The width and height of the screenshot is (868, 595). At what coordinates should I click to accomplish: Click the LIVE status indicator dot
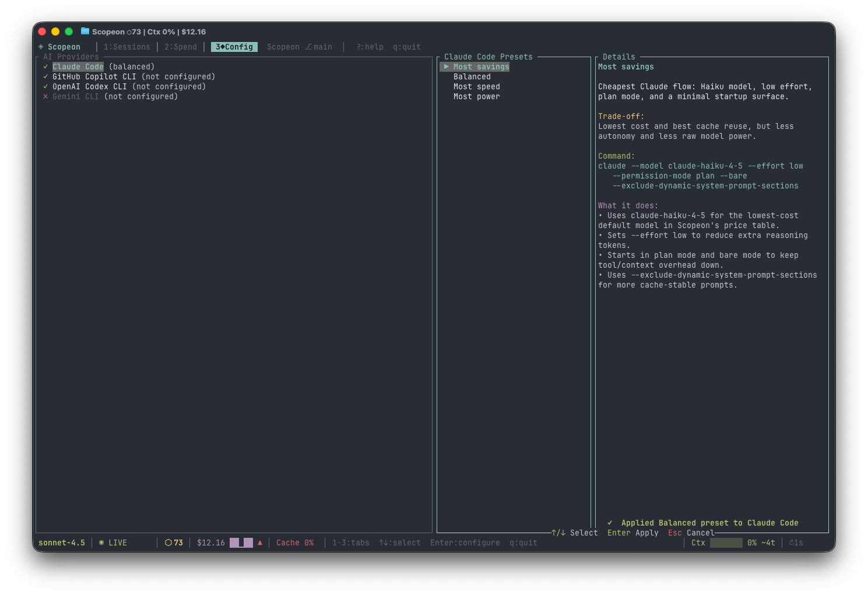(101, 542)
